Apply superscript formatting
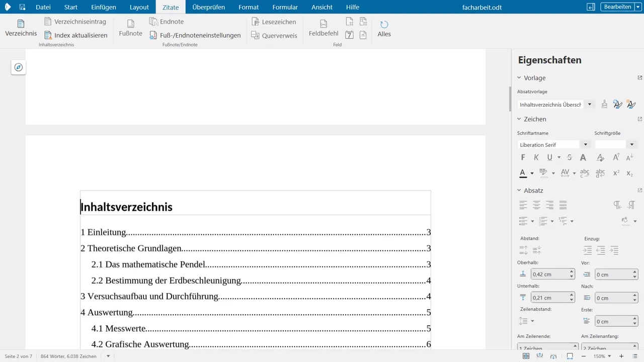Viewport: 644px width, 362px height. (616, 173)
